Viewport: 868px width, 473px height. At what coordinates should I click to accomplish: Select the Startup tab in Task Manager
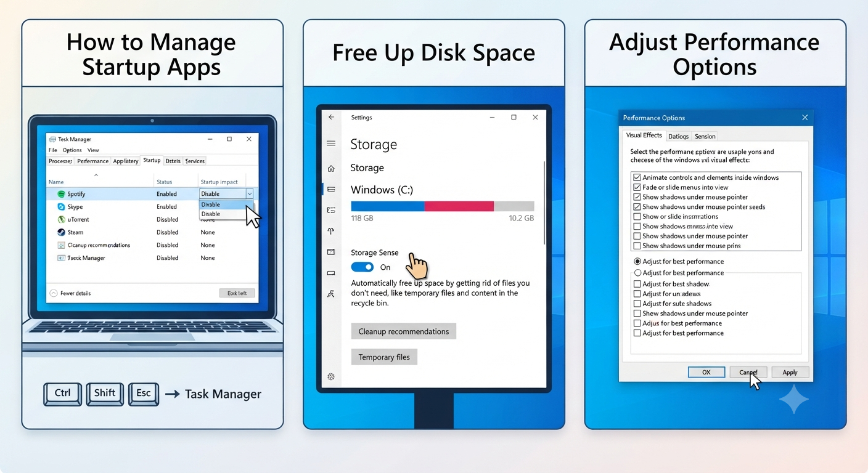pyautogui.click(x=152, y=161)
